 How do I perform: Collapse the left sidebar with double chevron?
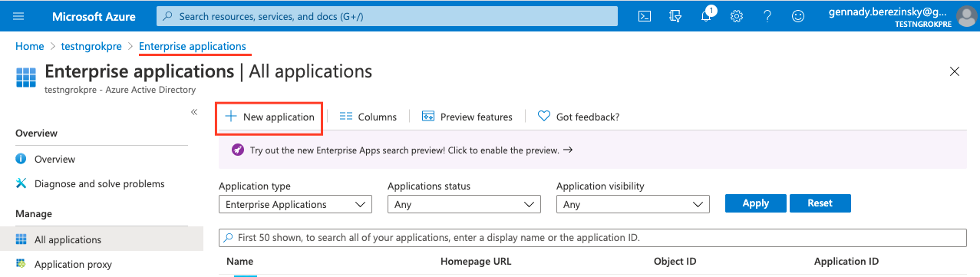point(194,112)
